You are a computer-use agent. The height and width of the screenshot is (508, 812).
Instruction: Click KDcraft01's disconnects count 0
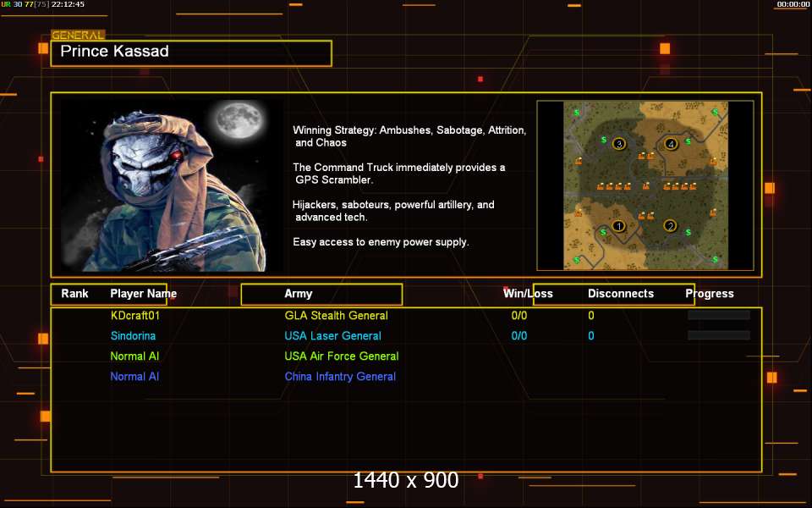591,315
